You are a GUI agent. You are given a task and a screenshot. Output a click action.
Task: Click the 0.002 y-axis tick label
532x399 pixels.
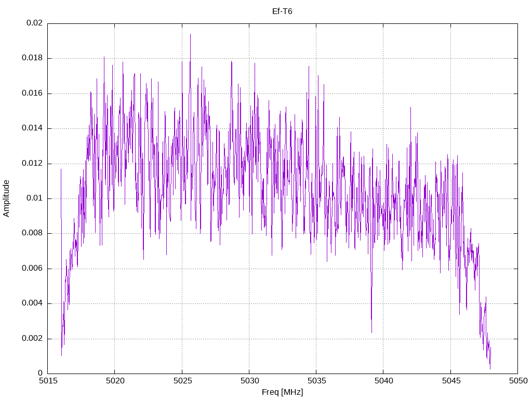point(32,339)
